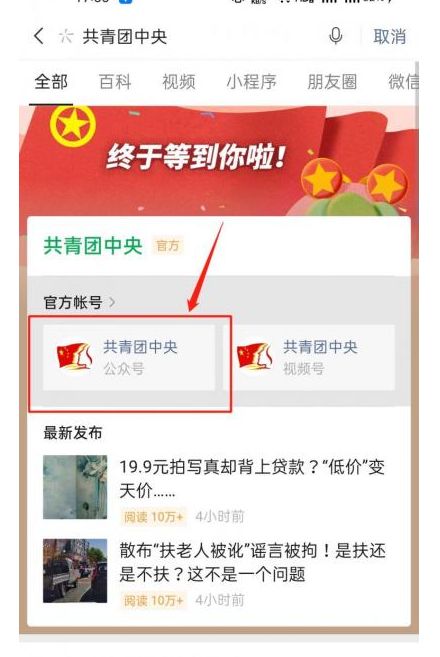Open 共青团中央 公众号 flag avatar
Screen dimensions: 440x657
coord(74,357)
